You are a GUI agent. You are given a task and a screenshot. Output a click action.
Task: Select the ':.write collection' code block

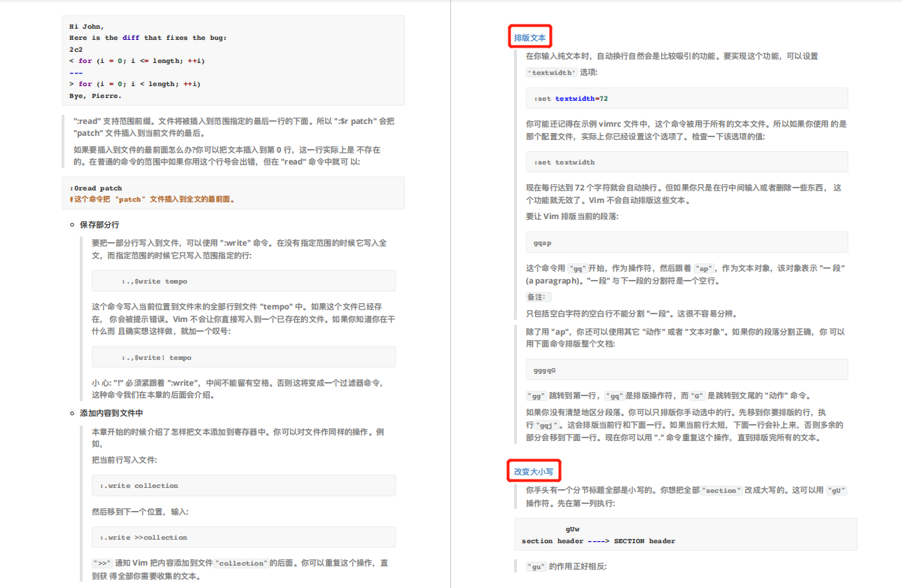click(244, 486)
